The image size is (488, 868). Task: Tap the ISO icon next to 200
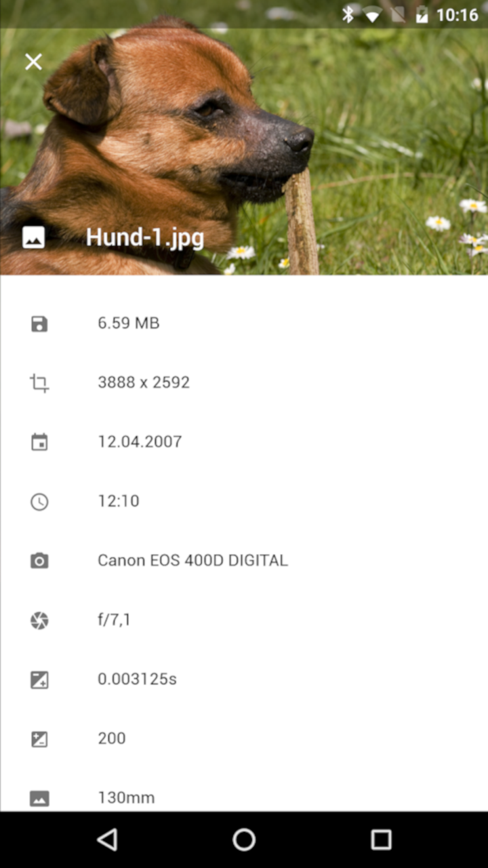point(39,739)
